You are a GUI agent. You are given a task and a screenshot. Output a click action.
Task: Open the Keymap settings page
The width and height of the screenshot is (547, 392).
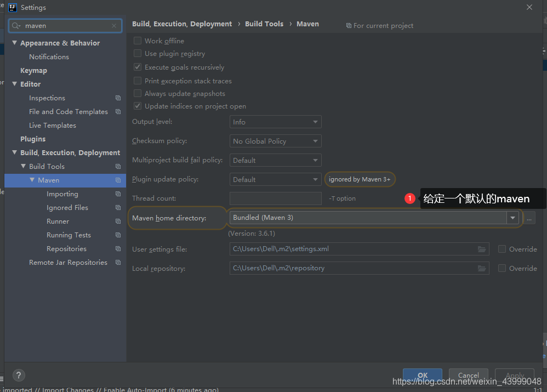pyautogui.click(x=33, y=71)
